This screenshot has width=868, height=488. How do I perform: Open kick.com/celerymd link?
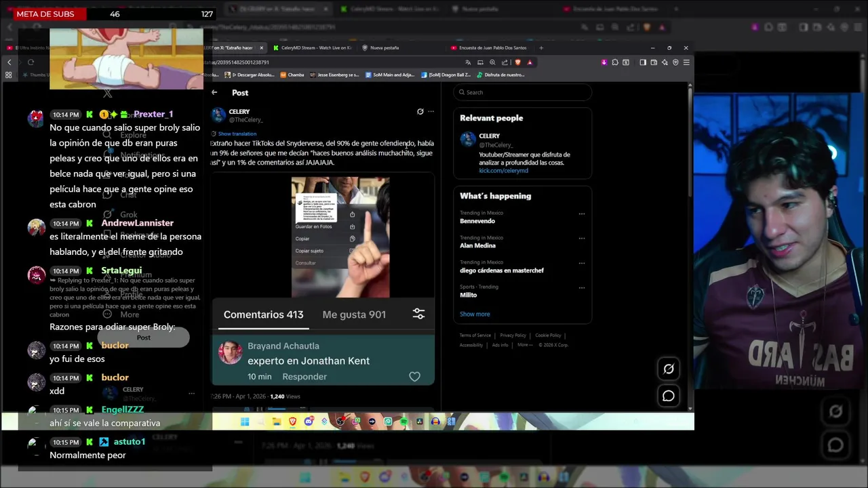(503, 171)
